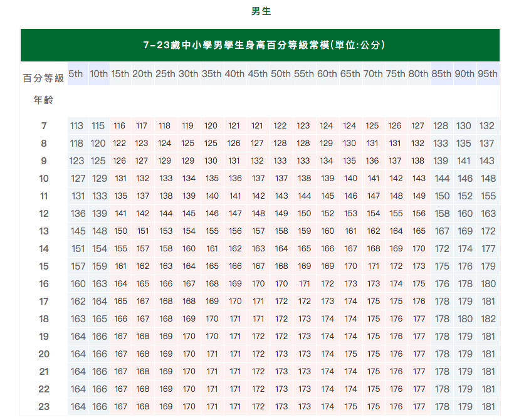Click 151 in the age 14 row

78,249
